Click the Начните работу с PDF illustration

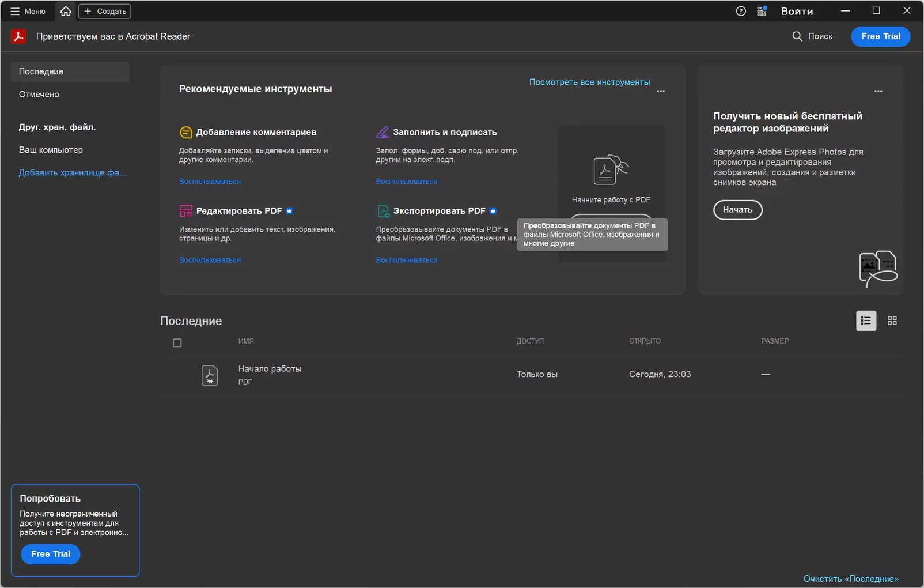[611, 169]
